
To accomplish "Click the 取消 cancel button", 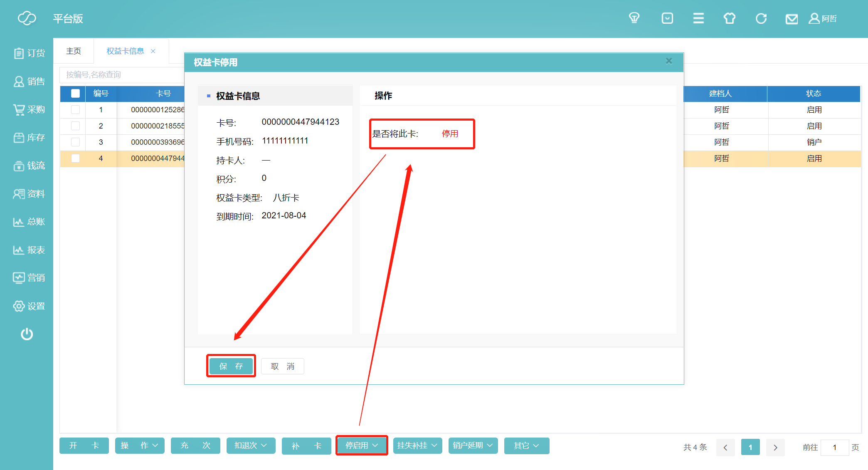I will click(x=283, y=366).
